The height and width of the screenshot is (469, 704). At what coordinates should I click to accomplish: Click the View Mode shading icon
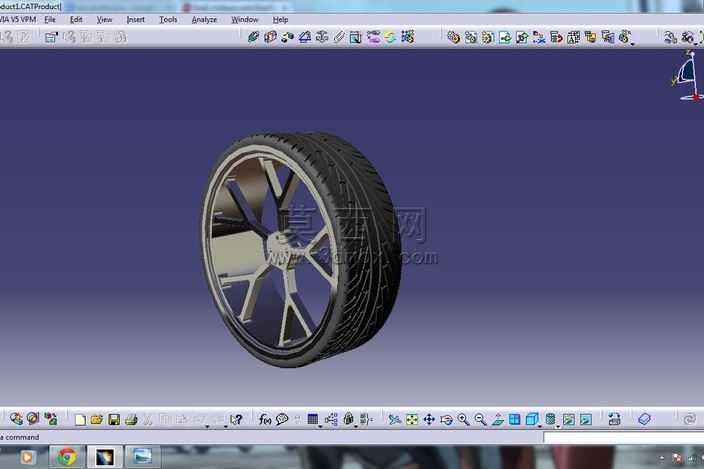tap(550, 420)
